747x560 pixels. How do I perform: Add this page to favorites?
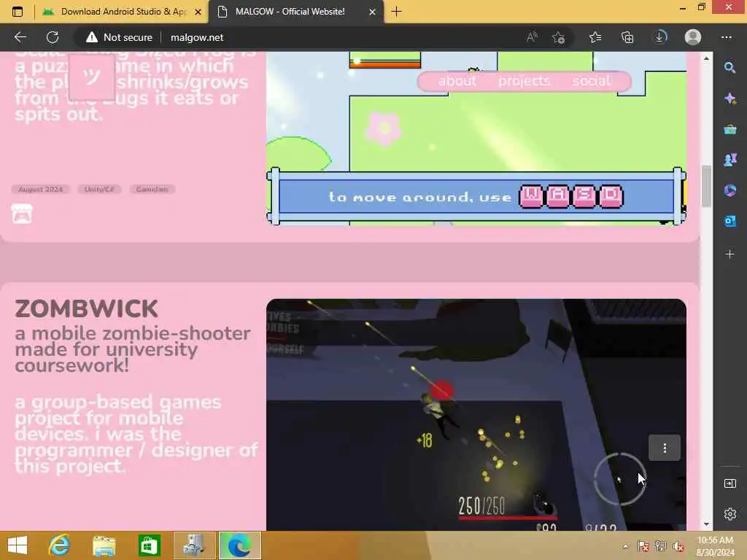558,37
